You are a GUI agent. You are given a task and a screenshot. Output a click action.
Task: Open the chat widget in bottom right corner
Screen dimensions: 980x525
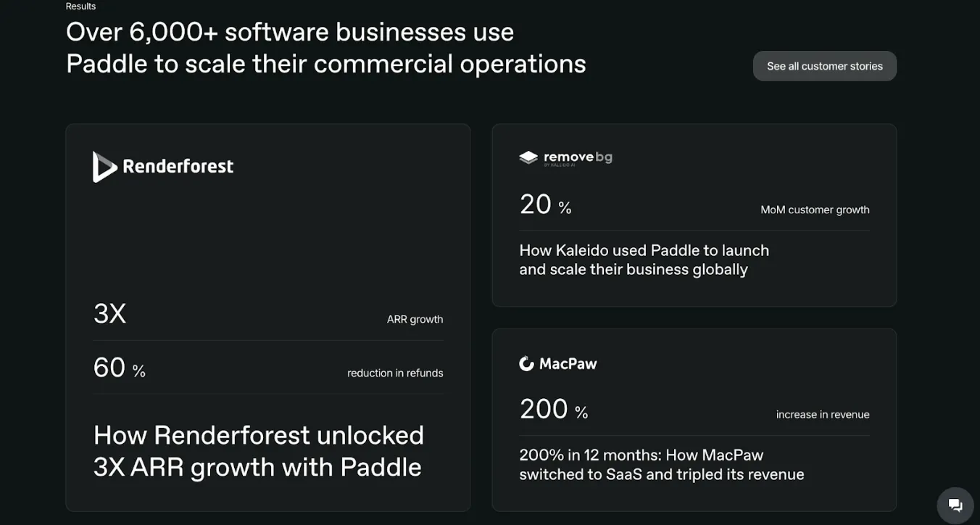tap(955, 505)
